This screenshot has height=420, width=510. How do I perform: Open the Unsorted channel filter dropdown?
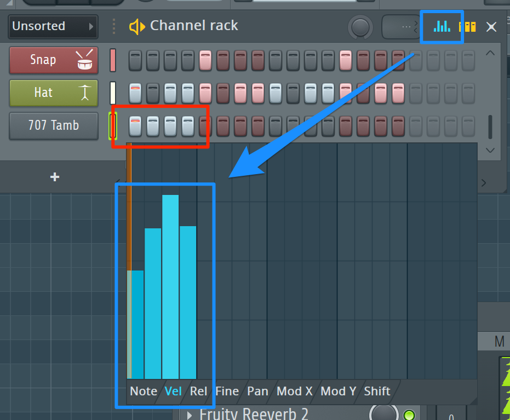tap(53, 26)
